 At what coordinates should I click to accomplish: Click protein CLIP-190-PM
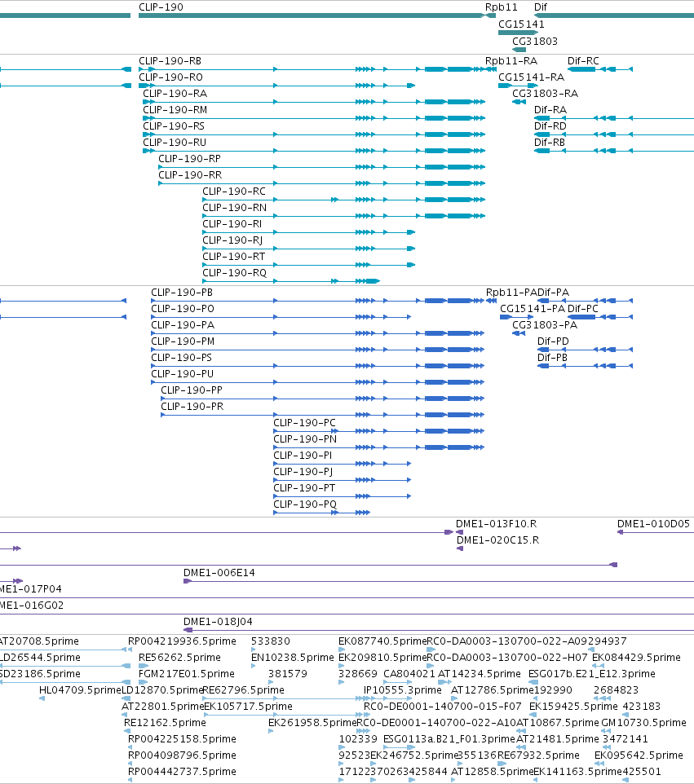pyautogui.click(x=183, y=341)
